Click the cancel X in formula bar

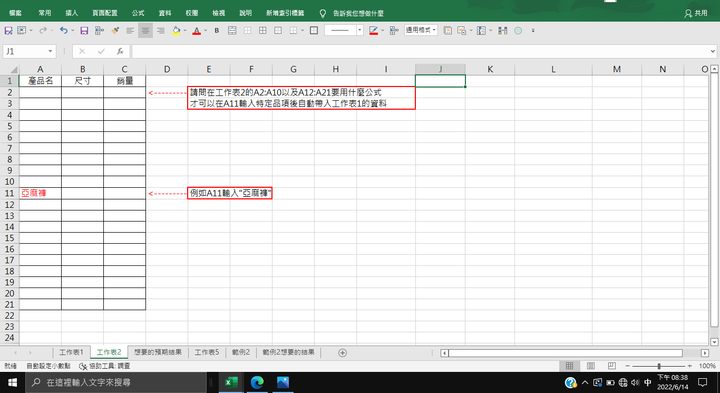click(x=82, y=51)
